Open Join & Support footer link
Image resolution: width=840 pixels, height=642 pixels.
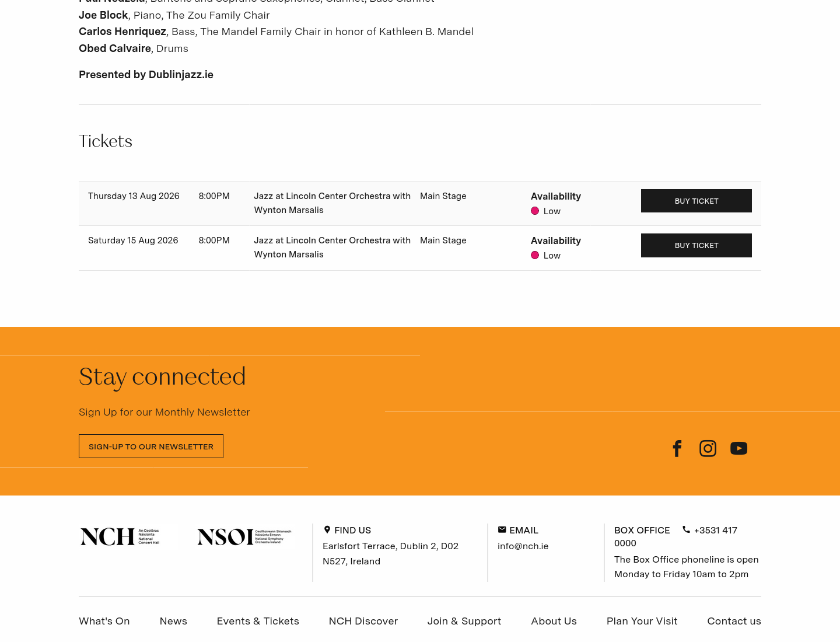[464, 621]
